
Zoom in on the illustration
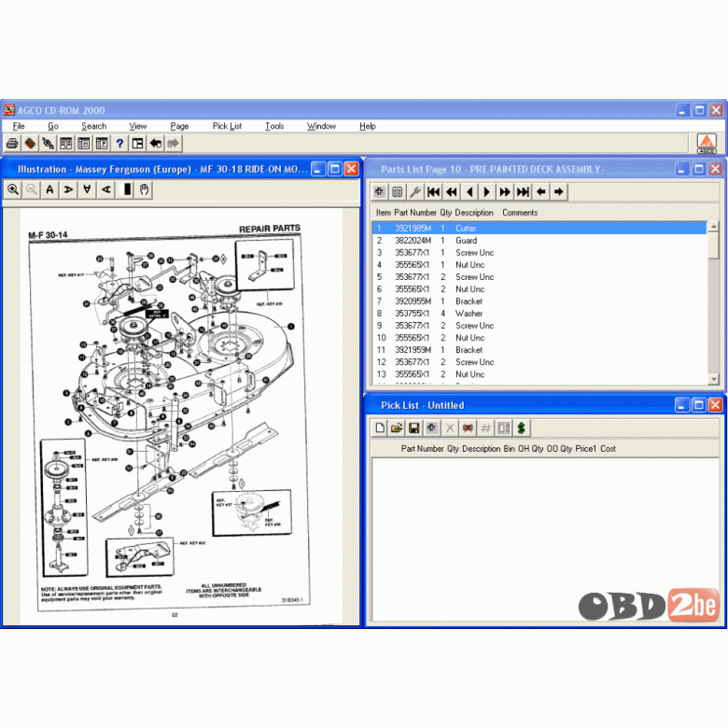[x=13, y=189]
